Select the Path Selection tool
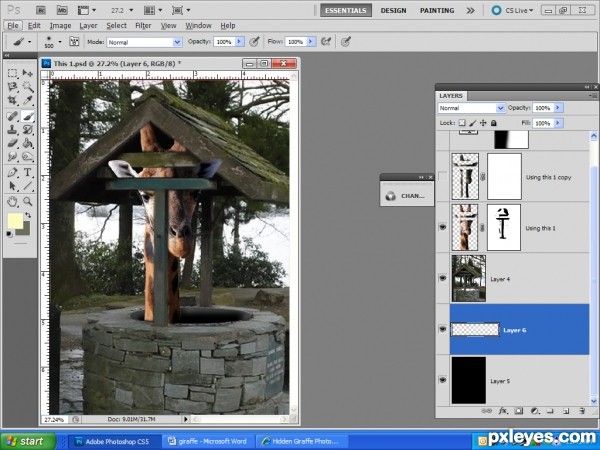 tap(13, 186)
